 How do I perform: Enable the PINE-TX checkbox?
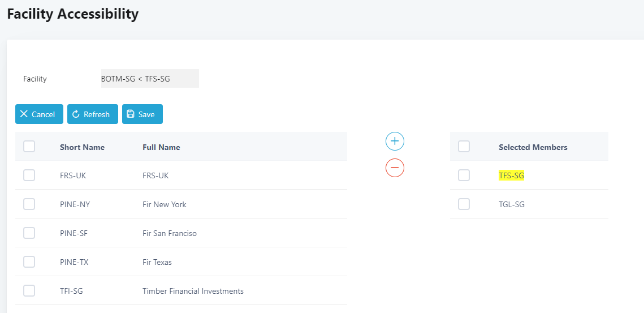click(29, 262)
